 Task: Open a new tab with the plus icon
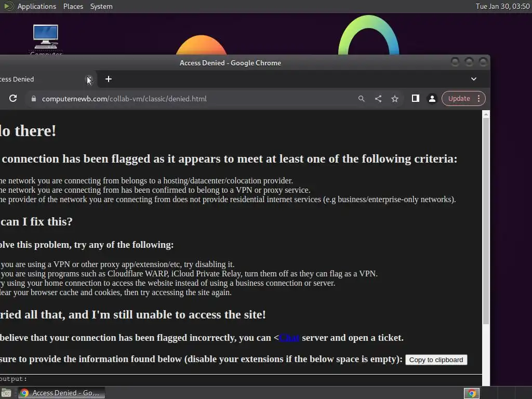109,79
